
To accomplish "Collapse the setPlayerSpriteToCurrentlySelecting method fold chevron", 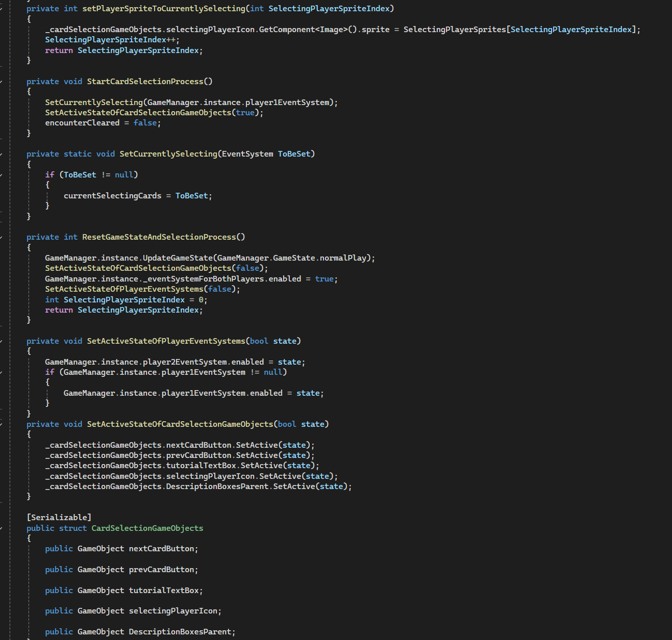I will pos(2,9).
